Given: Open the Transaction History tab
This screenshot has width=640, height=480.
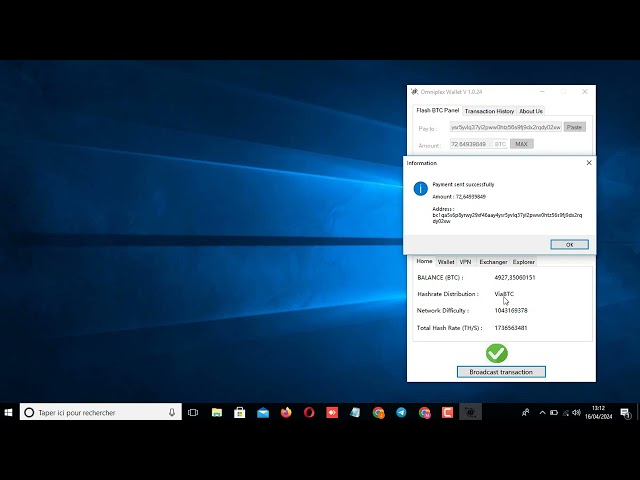Looking at the screenshot, I should pos(489,111).
